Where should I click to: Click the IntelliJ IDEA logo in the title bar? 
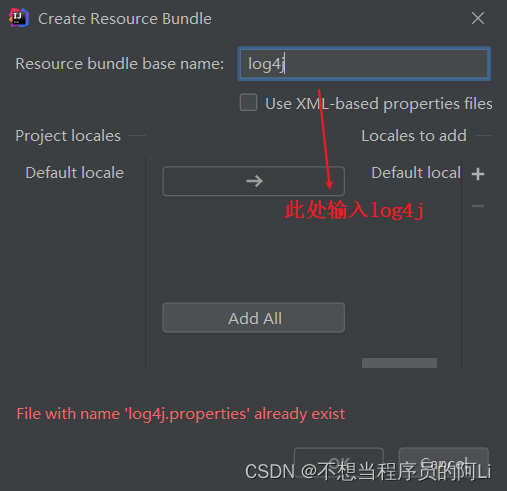19,18
